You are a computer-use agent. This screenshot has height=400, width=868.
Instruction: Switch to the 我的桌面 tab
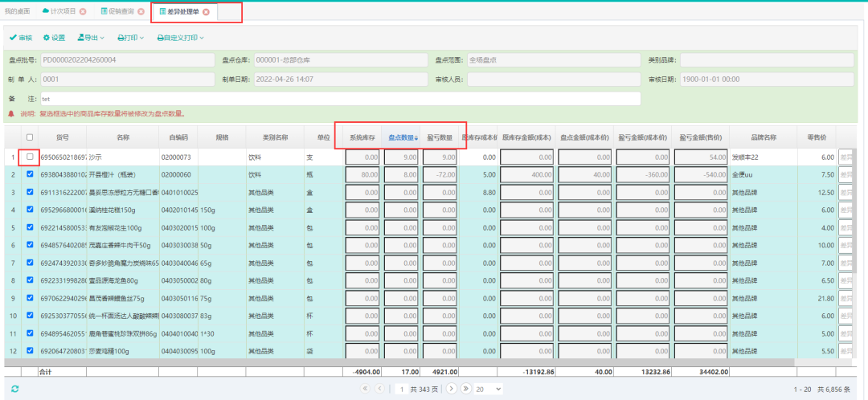click(x=16, y=12)
